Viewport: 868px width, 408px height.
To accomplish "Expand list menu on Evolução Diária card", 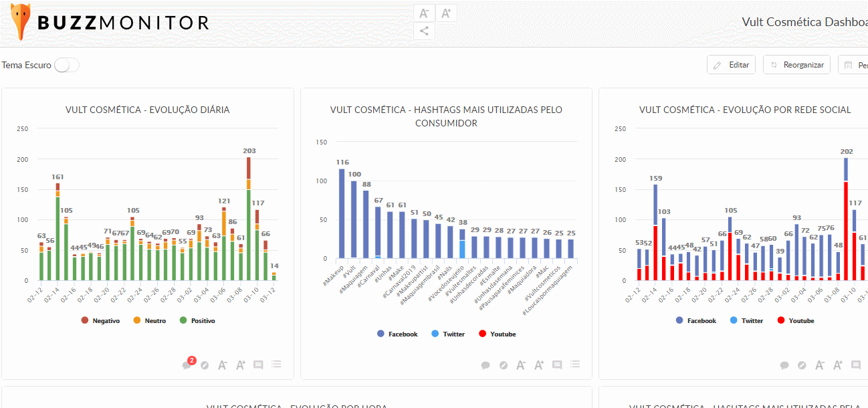I will point(276,365).
